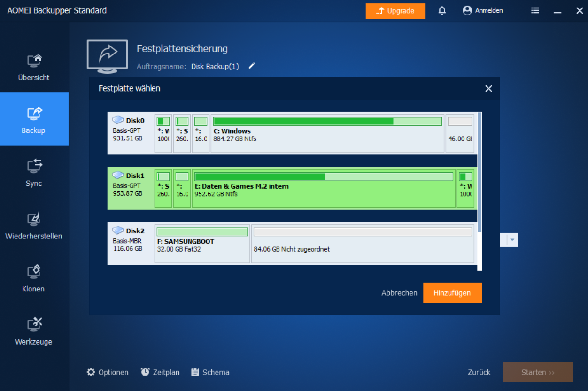The height and width of the screenshot is (391, 588).
Task: Click Zurück to go back
Action: 479,372
